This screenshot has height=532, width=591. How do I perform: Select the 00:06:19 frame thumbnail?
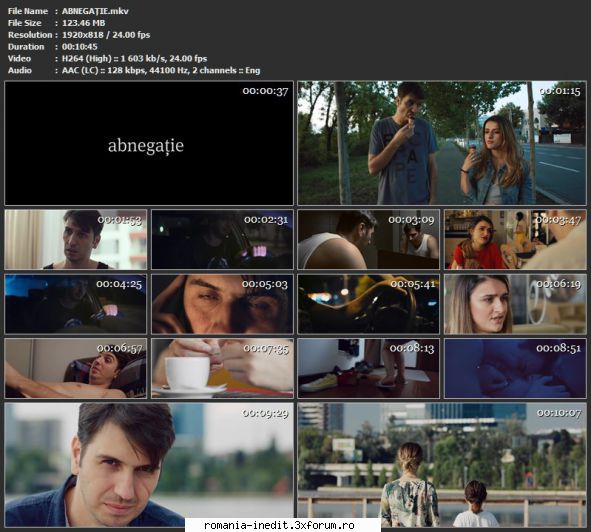515,304
